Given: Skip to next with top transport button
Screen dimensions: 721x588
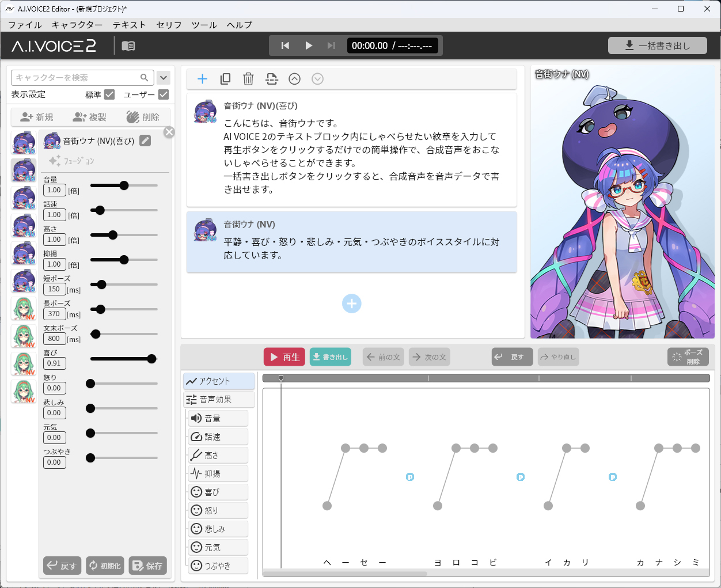Looking at the screenshot, I should 331,45.
